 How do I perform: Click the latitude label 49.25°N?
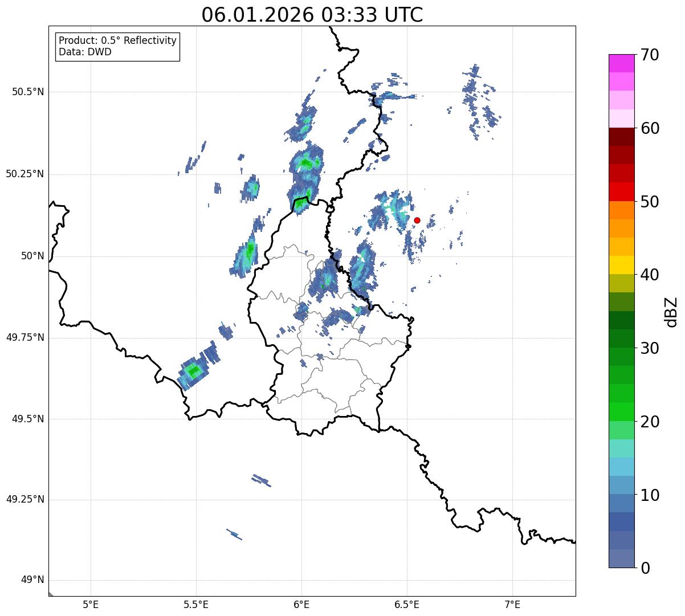click(x=25, y=500)
